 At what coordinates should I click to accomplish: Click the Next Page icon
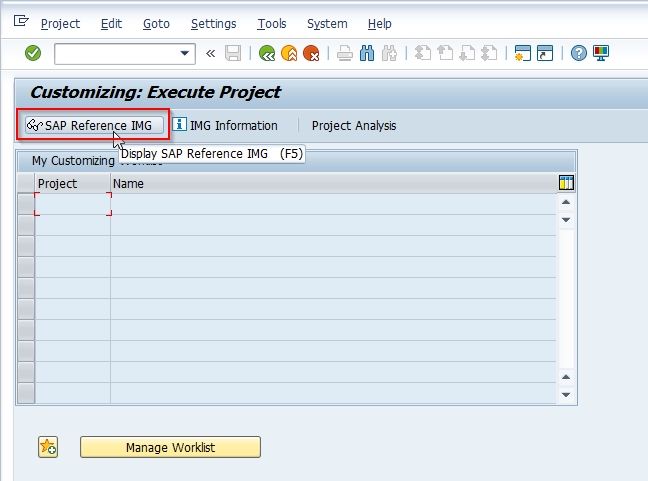(467, 53)
